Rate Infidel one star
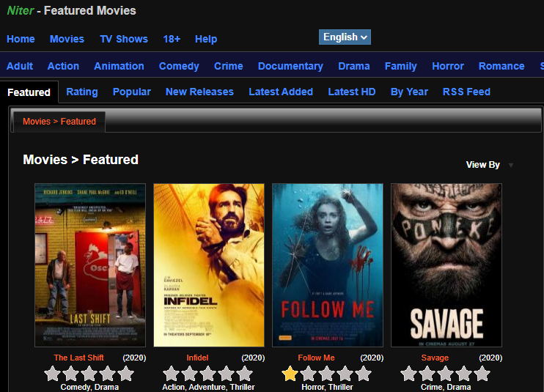The width and height of the screenshot is (544, 392). pos(172,373)
